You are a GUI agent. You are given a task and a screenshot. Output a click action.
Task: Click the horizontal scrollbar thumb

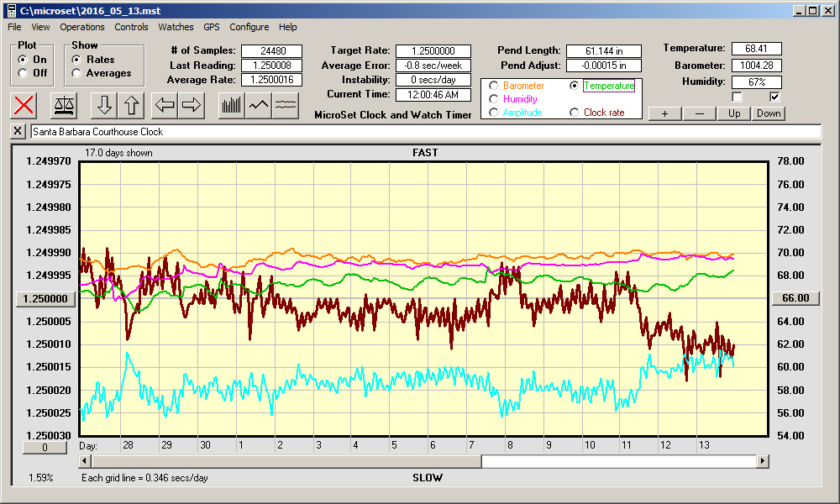[286, 460]
